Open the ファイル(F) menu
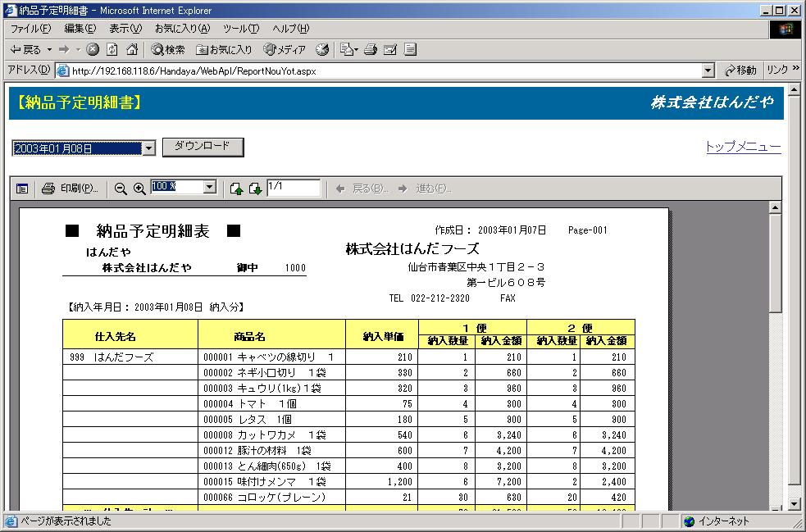 click(31, 29)
